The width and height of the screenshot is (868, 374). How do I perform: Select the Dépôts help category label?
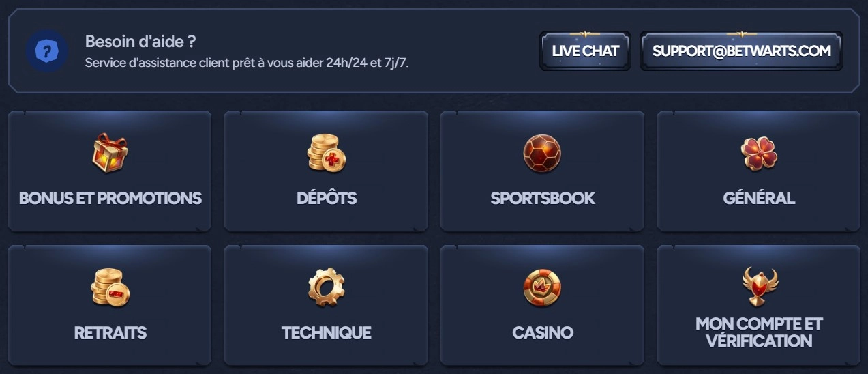point(327,199)
